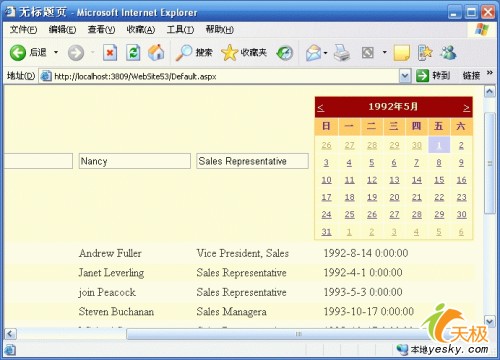Select the highlighted calendar date May 1
The height and width of the screenshot is (360, 500).
439,145
